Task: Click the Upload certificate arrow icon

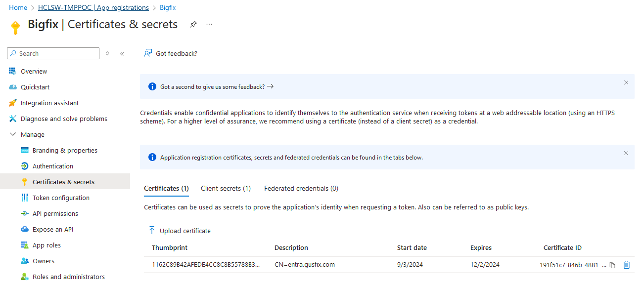Action: (x=152, y=231)
